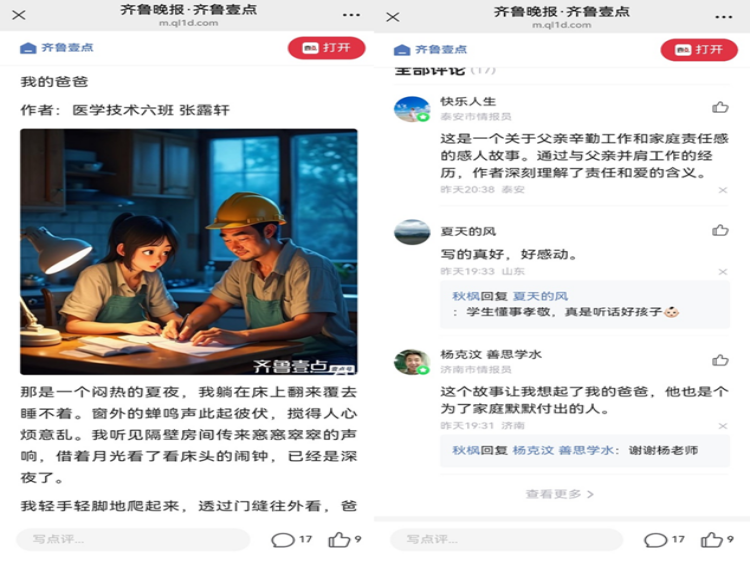Open comments bubble icon on left bottom bar
Viewport: 750px width, 563px height.
(x=283, y=540)
